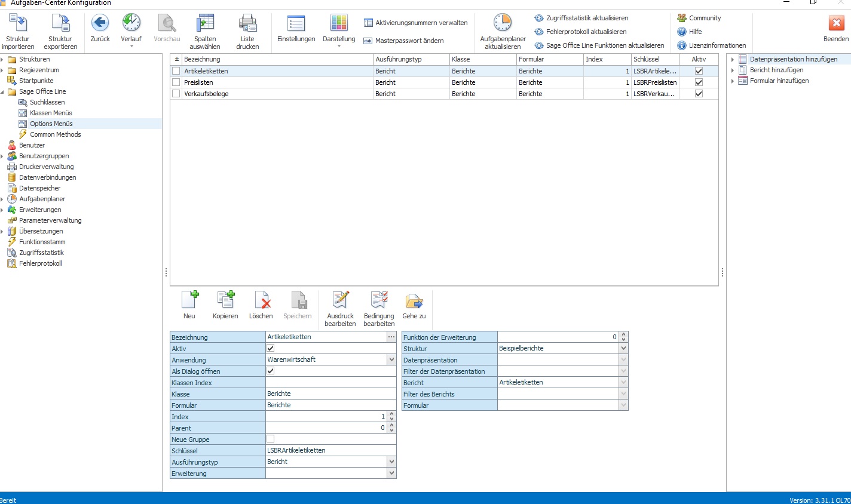The image size is (851, 504).
Task: Open Benutzer in the navigation tree
Action: [32, 145]
